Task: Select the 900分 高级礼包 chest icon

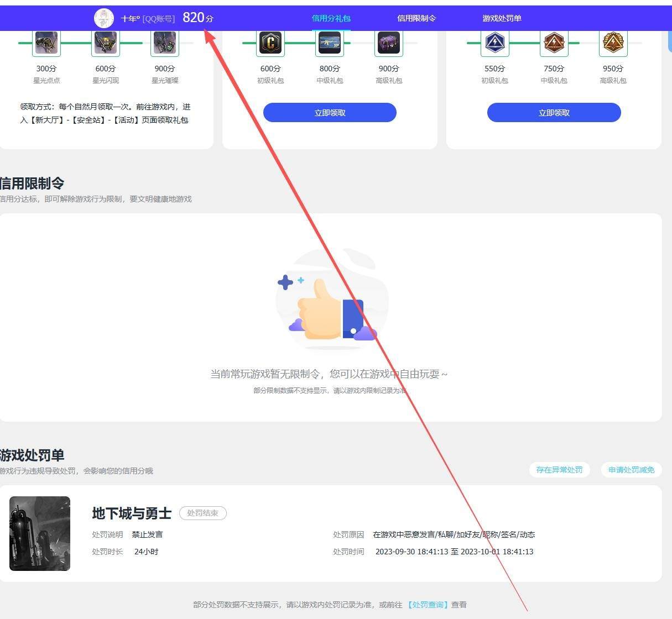Action: [389, 43]
